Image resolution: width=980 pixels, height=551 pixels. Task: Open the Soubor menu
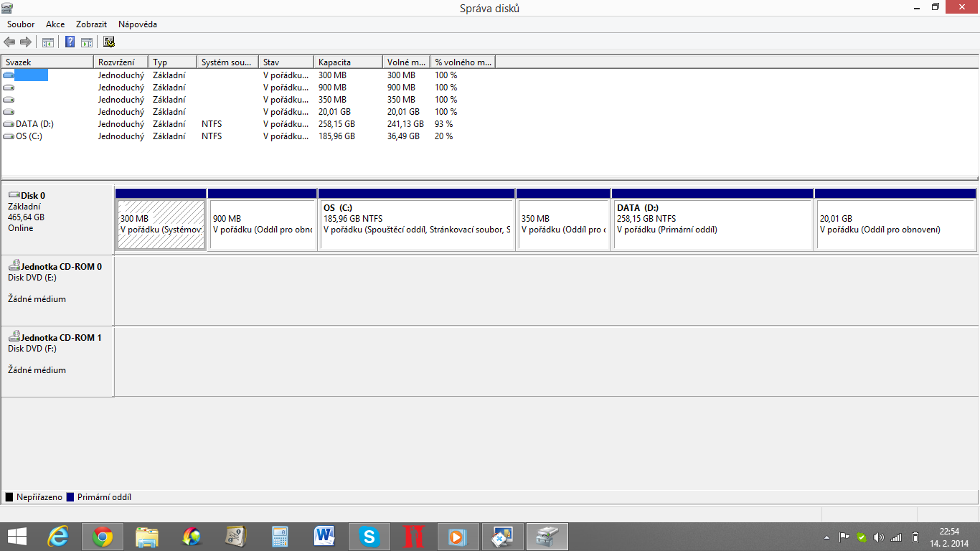[x=21, y=24]
